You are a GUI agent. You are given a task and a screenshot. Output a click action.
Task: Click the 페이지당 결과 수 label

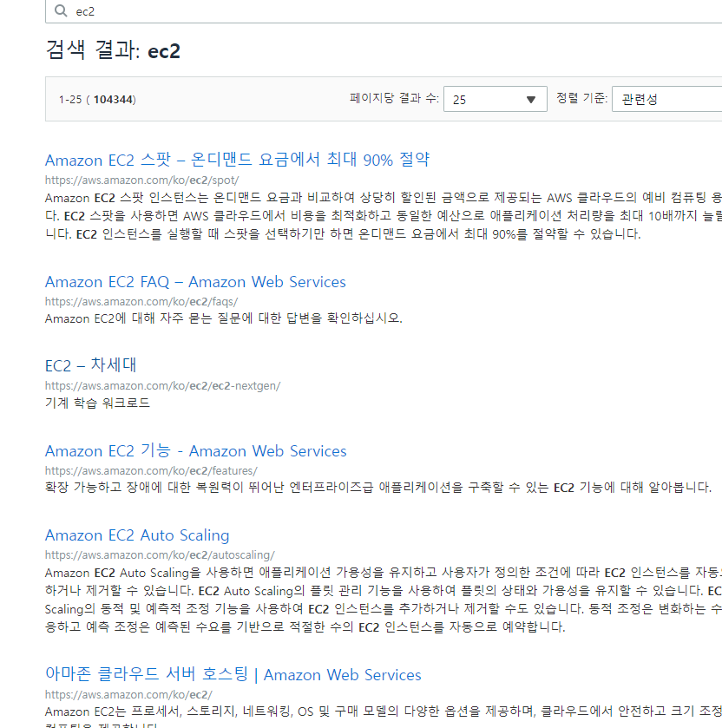pyautogui.click(x=394, y=98)
